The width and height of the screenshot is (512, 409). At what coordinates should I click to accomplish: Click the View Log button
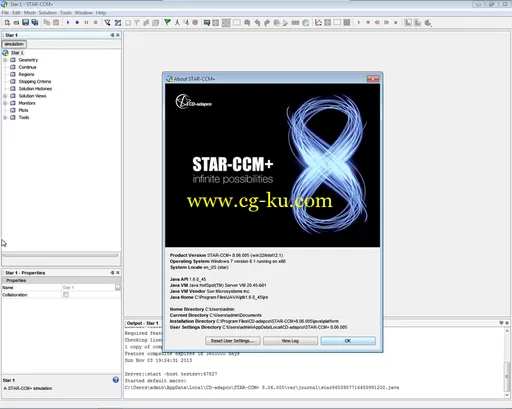pyautogui.click(x=290, y=341)
